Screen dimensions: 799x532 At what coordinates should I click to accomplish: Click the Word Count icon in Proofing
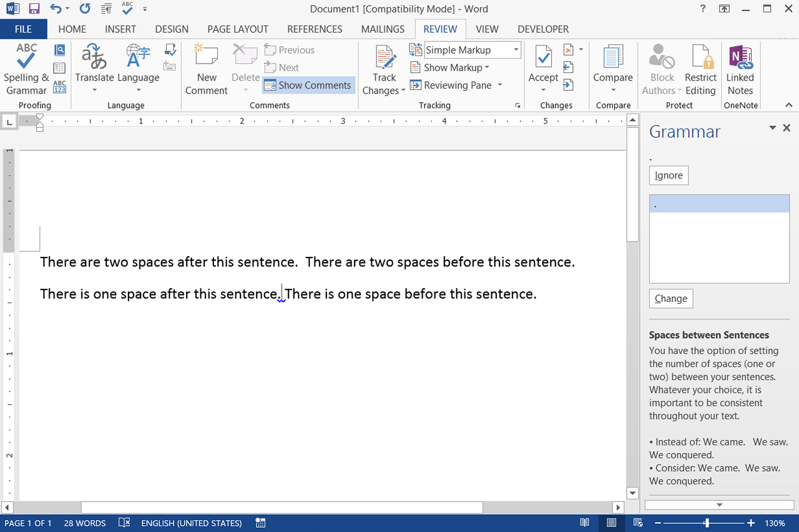click(60, 86)
